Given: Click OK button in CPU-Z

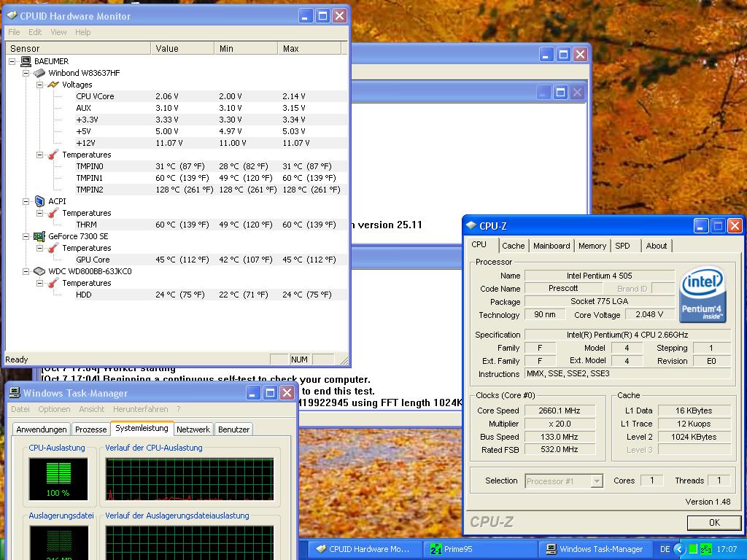Looking at the screenshot, I should coord(714,522).
